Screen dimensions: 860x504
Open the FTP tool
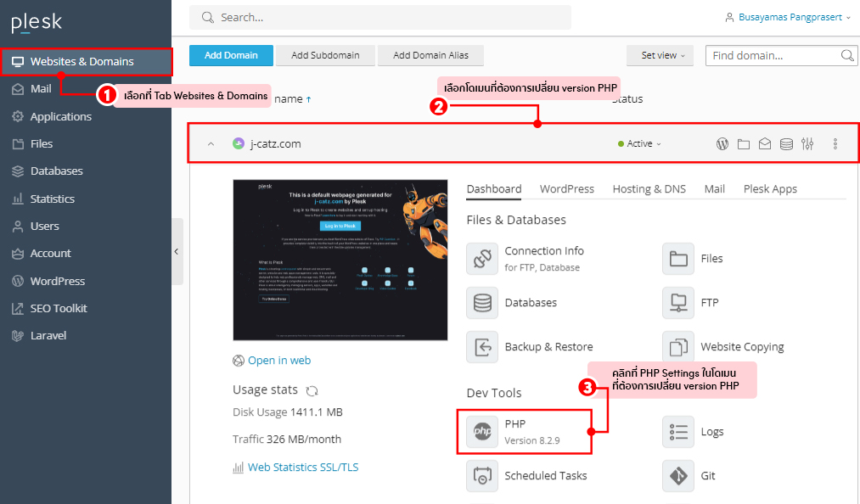pos(690,303)
